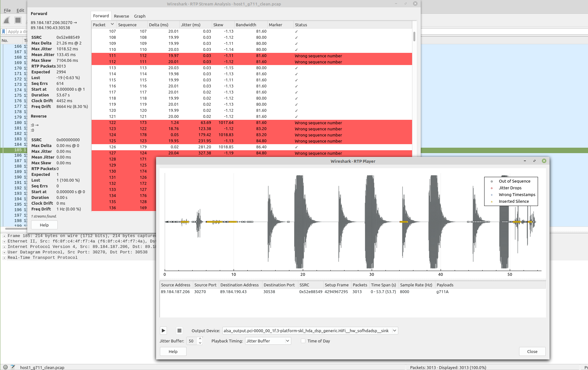
Task: Click the RTP analysis vertical scrollbar
Action: [x=414, y=37]
